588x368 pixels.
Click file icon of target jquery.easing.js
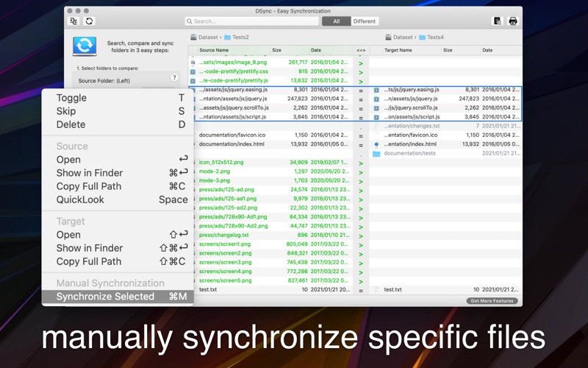pyautogui.click(x=376, y=90)
